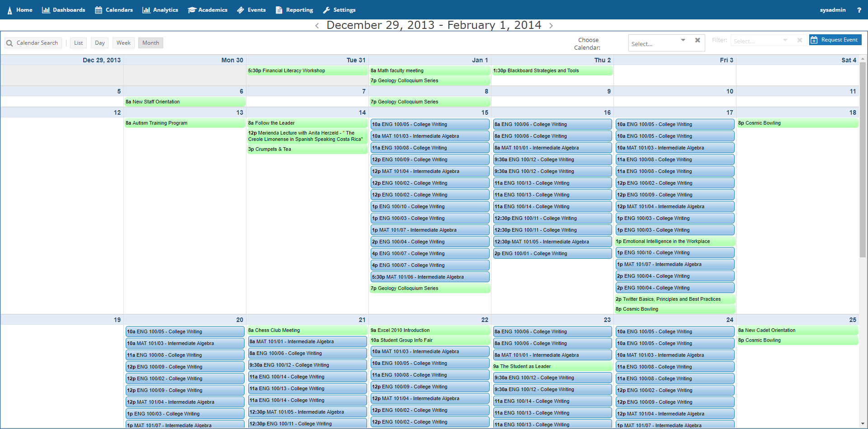The width and height of the screenshot is (868, 429).
Task: Open the Follow the Leader event
Action: 307,123
